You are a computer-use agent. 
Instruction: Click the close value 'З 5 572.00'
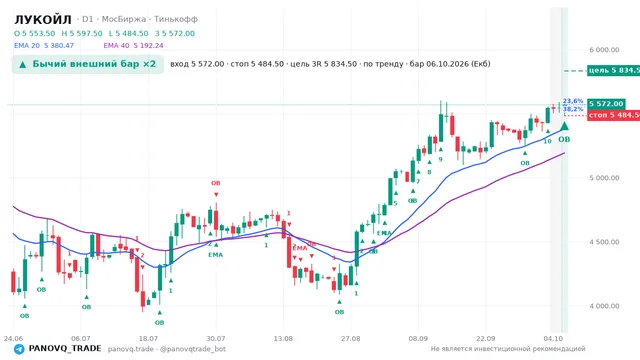175,33
